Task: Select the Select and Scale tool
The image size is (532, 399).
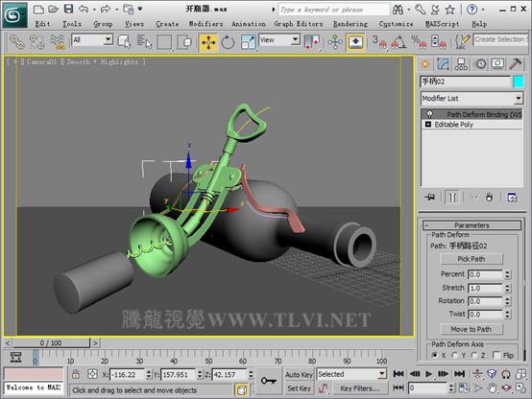Action: pyautogui.click(x=248, y=42)
